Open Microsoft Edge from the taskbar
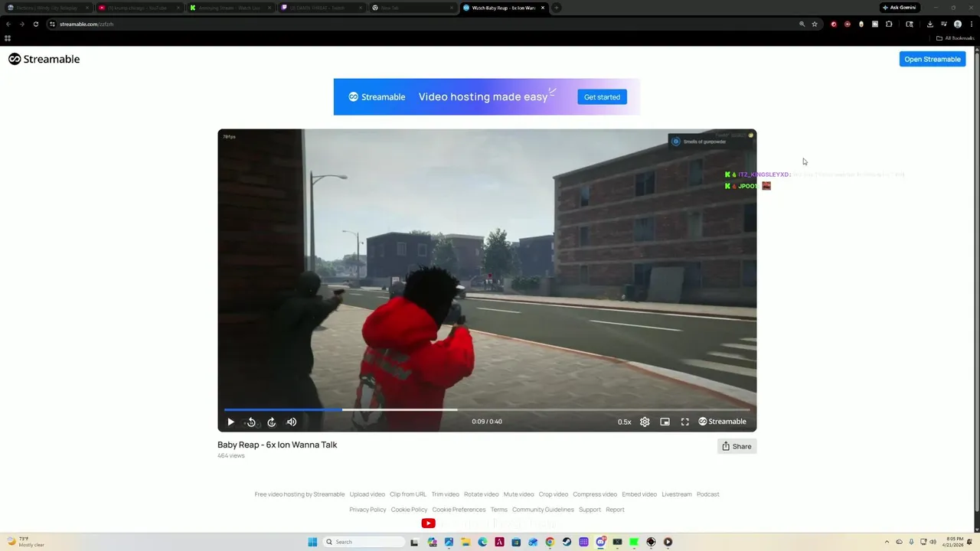The image size is (980, 551). click(482, 542)
